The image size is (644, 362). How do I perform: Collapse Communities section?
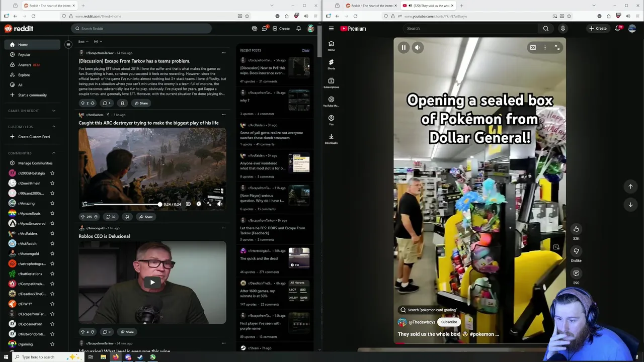tap(54, 153)
